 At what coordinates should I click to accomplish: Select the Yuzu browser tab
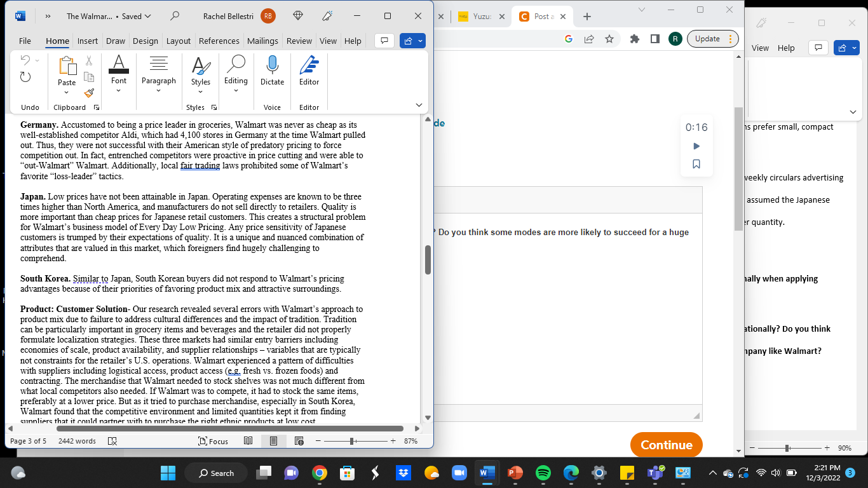click(481, 16)
